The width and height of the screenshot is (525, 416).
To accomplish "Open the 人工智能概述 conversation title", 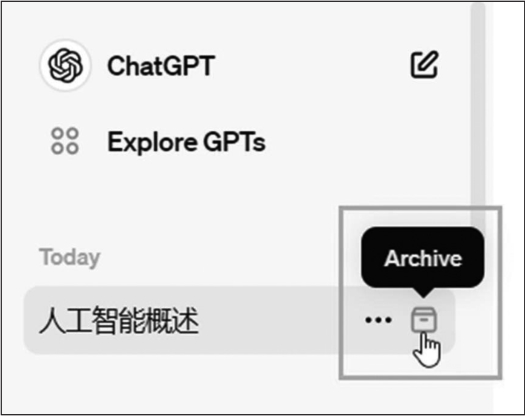I will (x=119, y=320).
